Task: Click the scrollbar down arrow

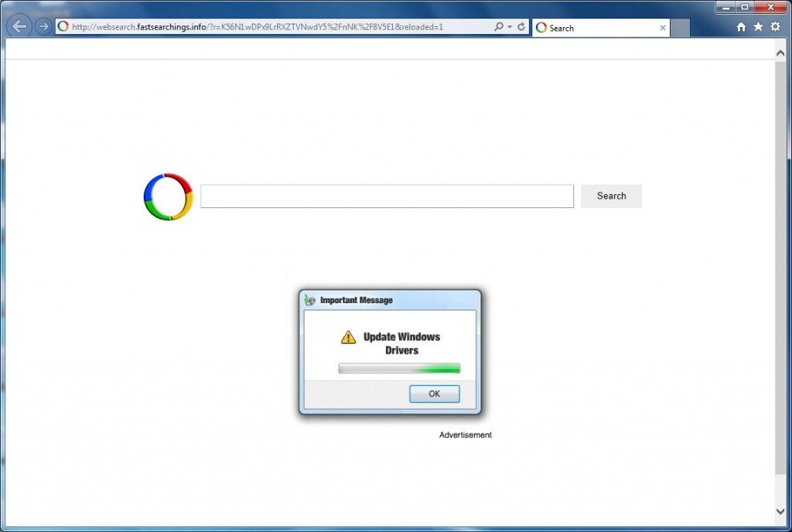Action: click(780, 511)
